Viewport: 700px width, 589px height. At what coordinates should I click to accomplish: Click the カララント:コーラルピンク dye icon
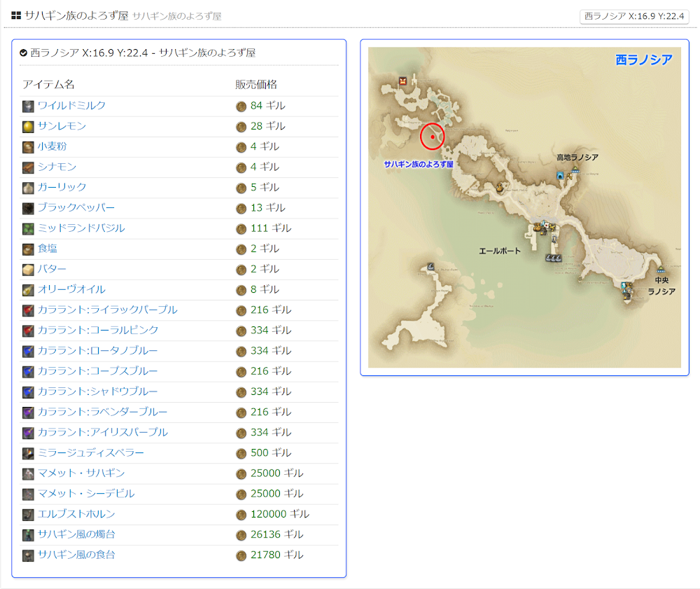tap(28, 331)
